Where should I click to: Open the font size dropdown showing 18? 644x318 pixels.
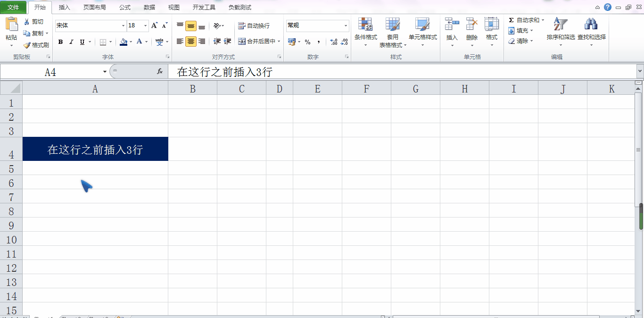click(146, 25)
